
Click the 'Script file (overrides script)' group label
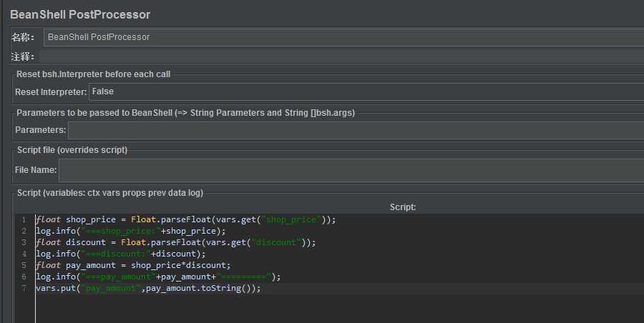point(72,150)
